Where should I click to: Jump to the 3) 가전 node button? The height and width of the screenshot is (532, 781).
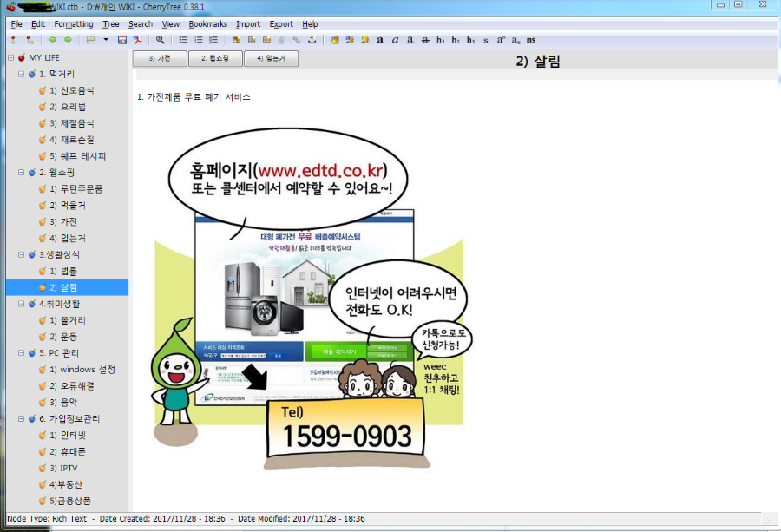160,59
